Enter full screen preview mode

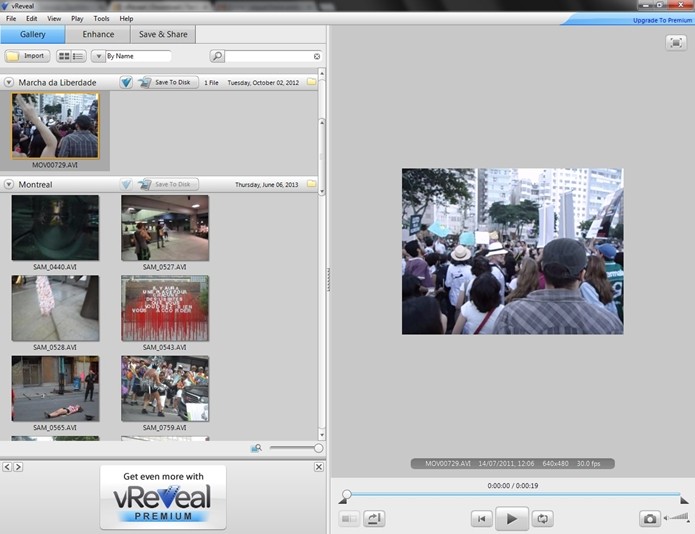click(674, 42)
